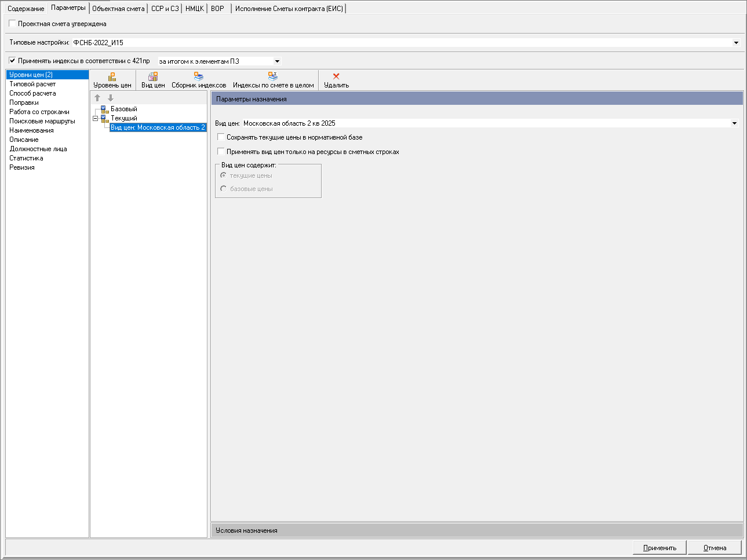Switch to the Объектная смета tab
747x560 pixels.
pos(118,9)
